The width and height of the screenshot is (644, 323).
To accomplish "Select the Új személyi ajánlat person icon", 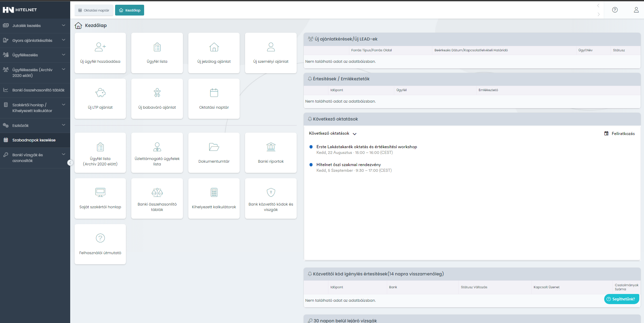I will click(x=271, y=47).
